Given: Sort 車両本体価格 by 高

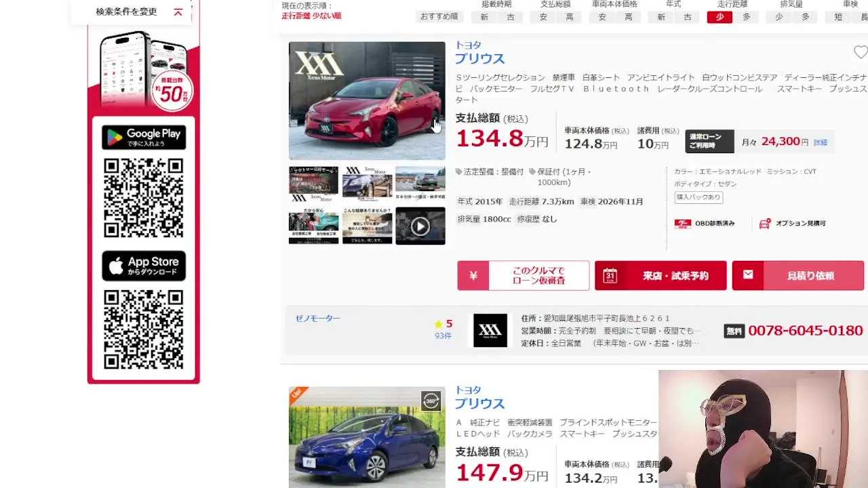Looking at the screenshot, I should (x=629, y=17).
